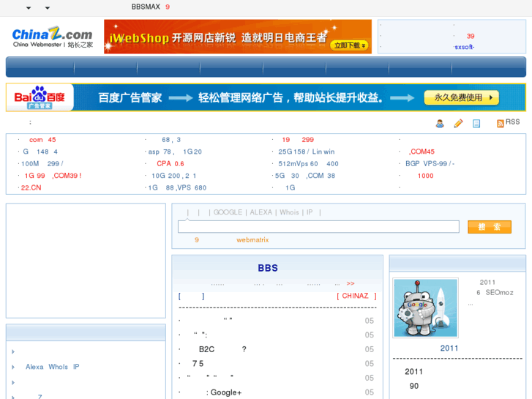Screen dimensions: 532x399
Task: Click the 'WhoIs' sidebar link
Action: [x=58, y=367]
